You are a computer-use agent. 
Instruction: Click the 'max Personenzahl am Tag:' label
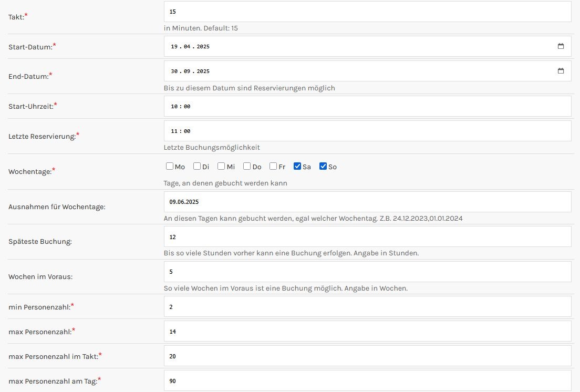tap(53, 381)
